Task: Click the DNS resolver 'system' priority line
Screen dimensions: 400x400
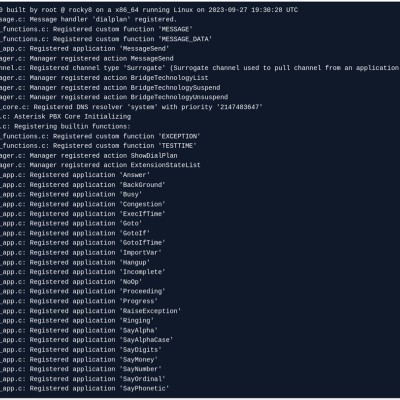Action: pyautogui.click(x=131, y=107)
